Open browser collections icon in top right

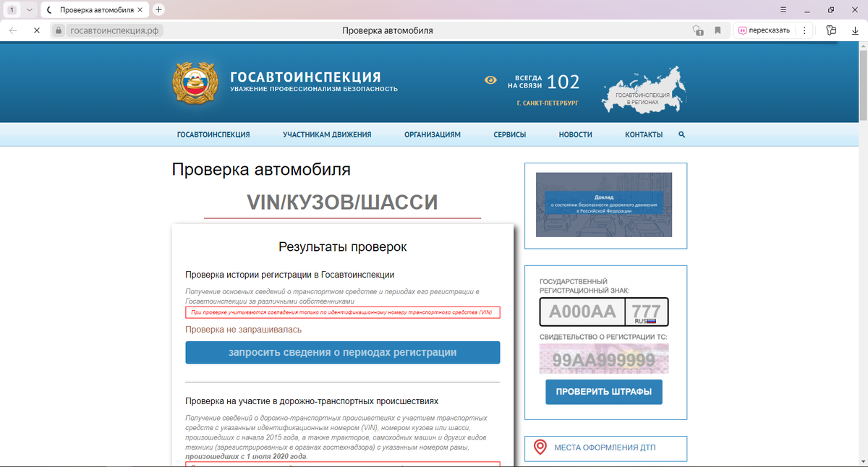pyautogui.click(x=830, y=30)
